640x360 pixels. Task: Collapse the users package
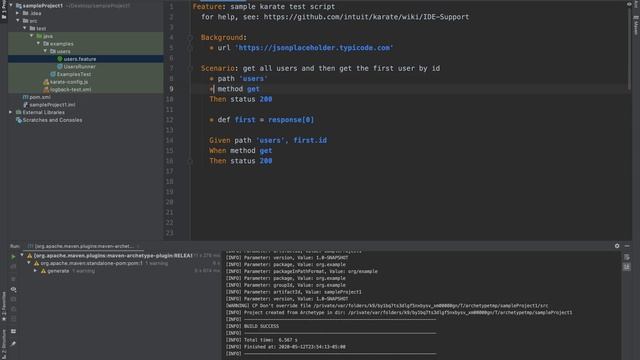click(x=45, y=51)
